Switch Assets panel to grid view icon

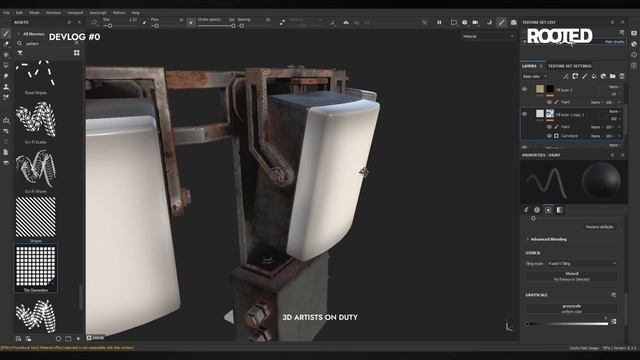point(76,53)
